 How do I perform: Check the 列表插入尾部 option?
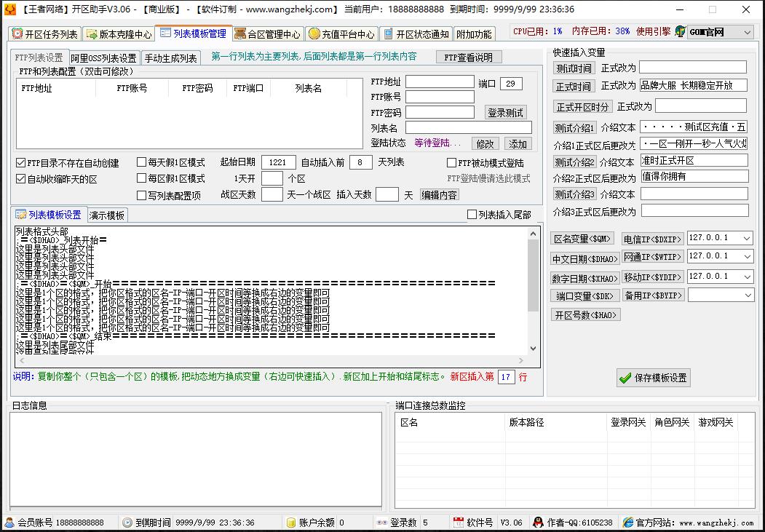(x=472, y=215)
